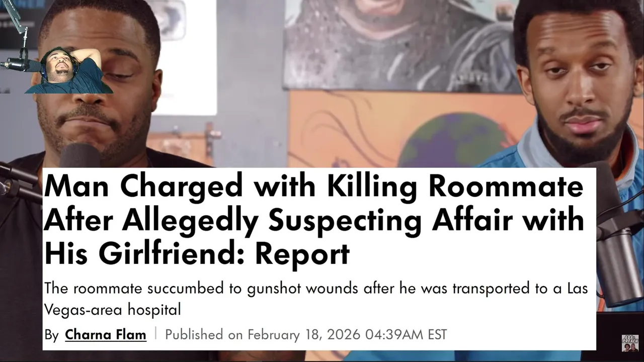This screenshot has height=362, width=644.
Task: Click the black microphone under left host's chin
Action: click(79, 156)
